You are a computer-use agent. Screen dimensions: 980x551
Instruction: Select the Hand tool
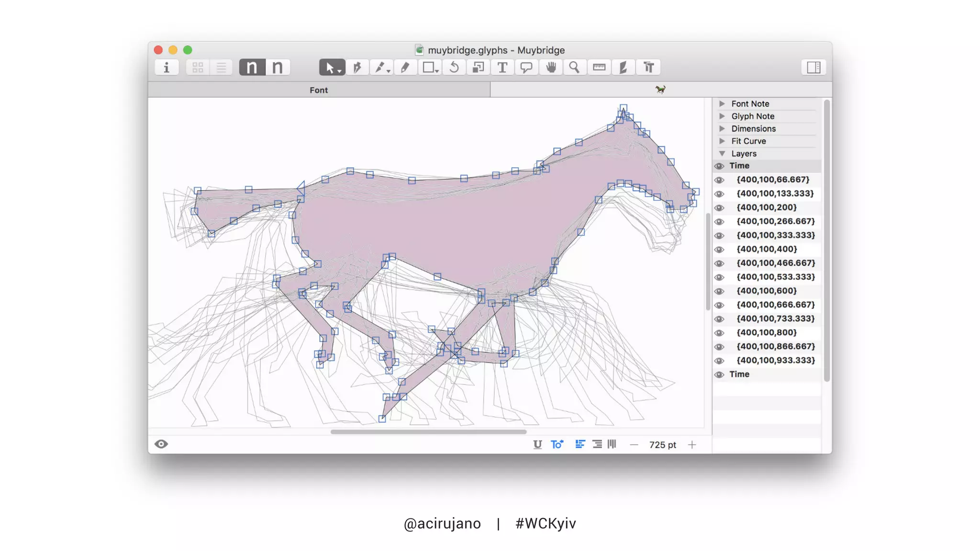(551, 67)
